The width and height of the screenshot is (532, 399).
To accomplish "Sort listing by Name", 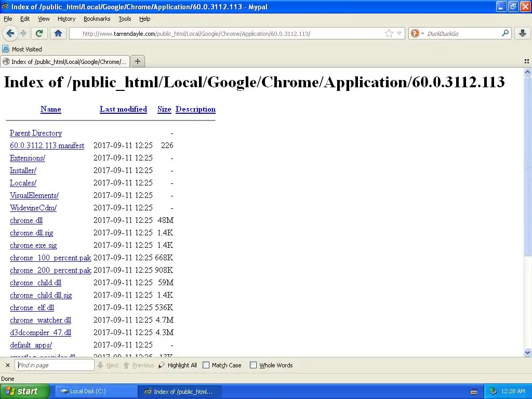I will 50,109.
